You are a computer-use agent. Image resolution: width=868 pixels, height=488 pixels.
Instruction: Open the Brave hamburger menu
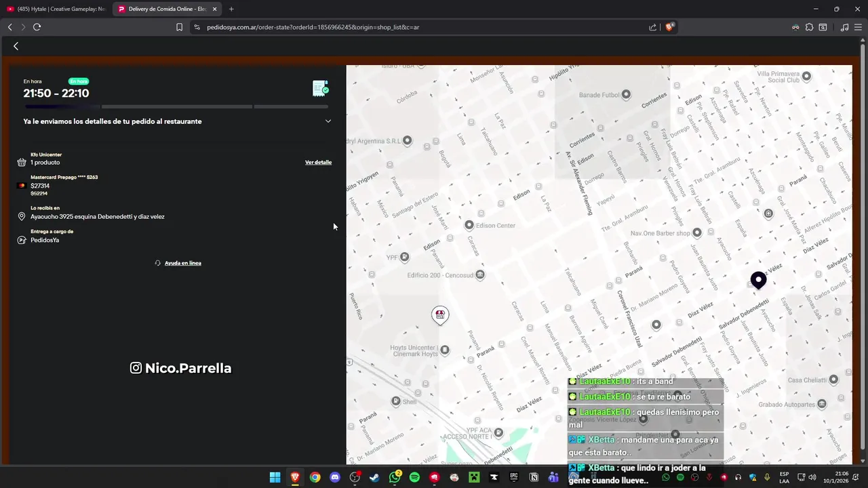point(858,27)
